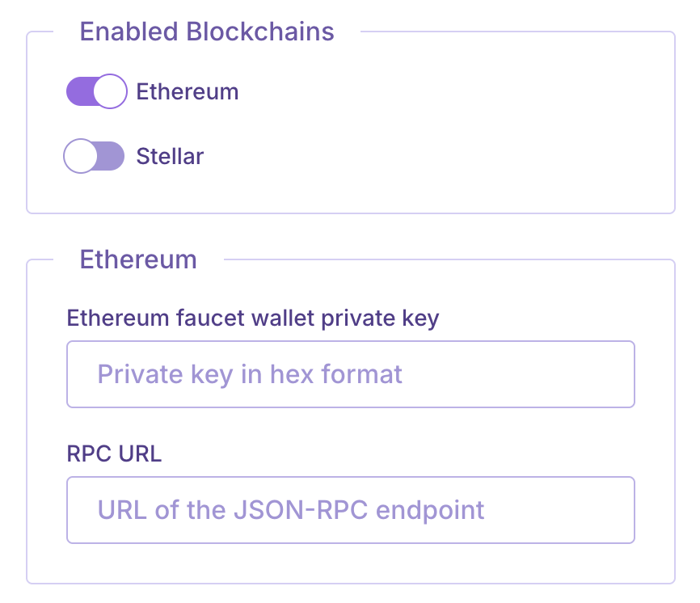This screenshot has width=700, height=603.
Task: Click the Stellar toggle's white knob
Action: 80,156
